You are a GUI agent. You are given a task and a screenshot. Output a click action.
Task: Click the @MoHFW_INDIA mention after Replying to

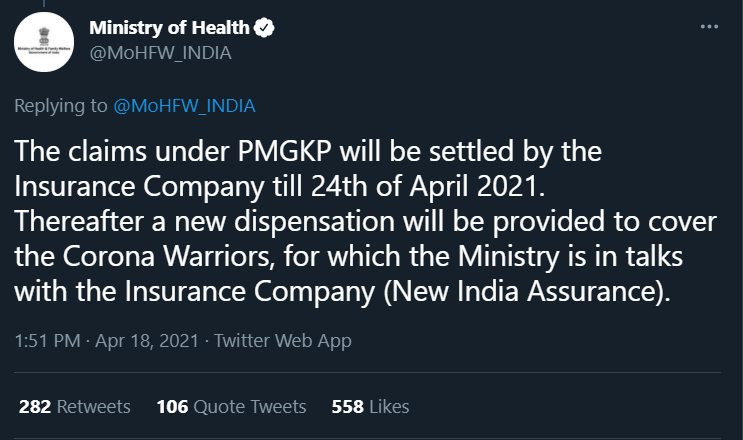pos(184,105)
